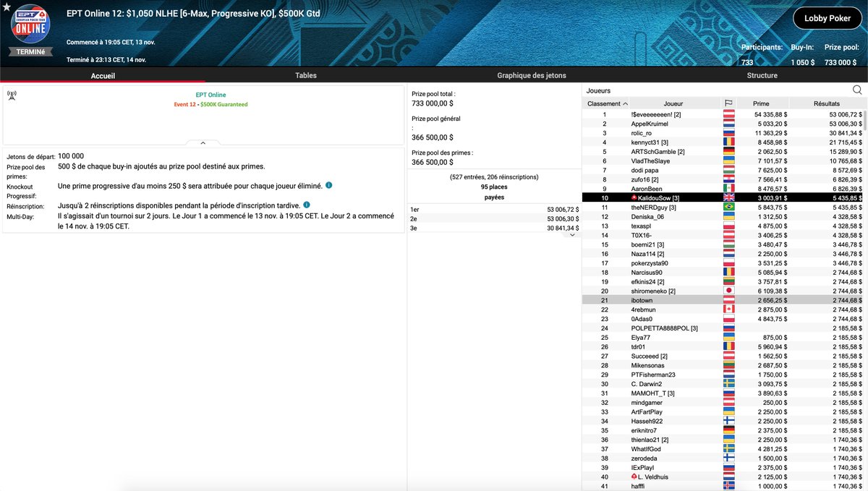Screen dimensions: 868x491
Task: Select first-place row !$eveeeeeeen! [2]
Action: point(722,114)
